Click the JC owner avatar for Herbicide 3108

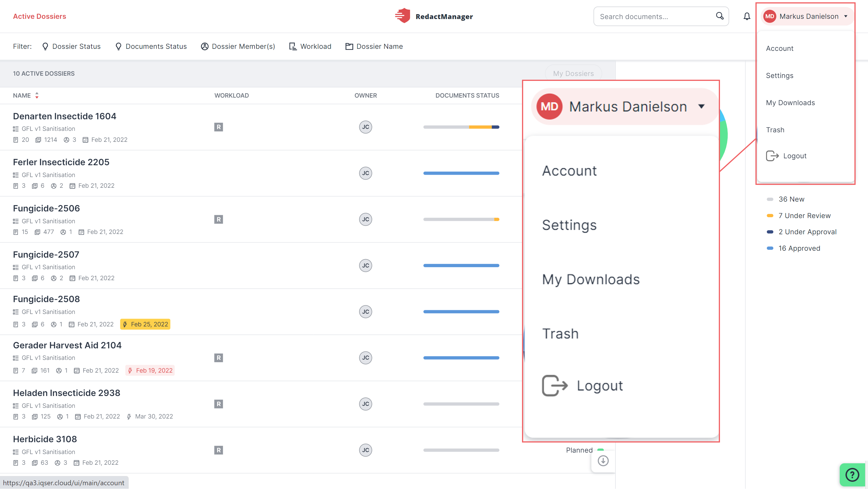tap(366, 450)
